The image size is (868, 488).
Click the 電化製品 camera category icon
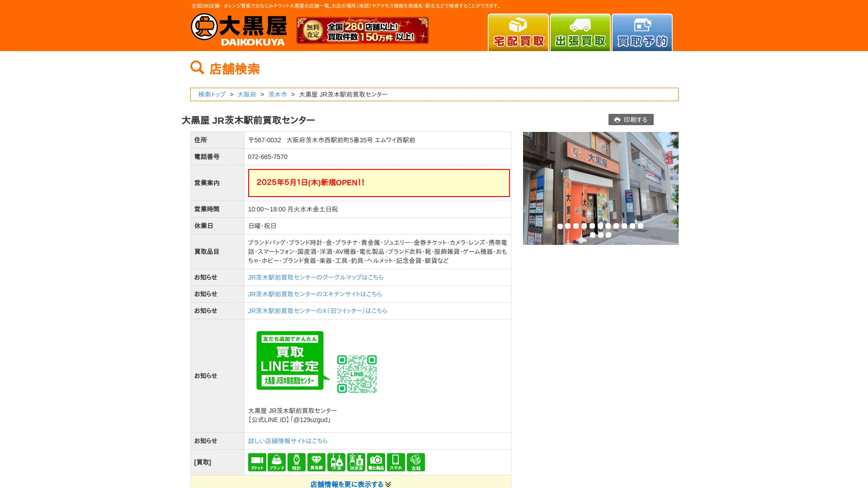pyautogui.click(x=376, y=462)
